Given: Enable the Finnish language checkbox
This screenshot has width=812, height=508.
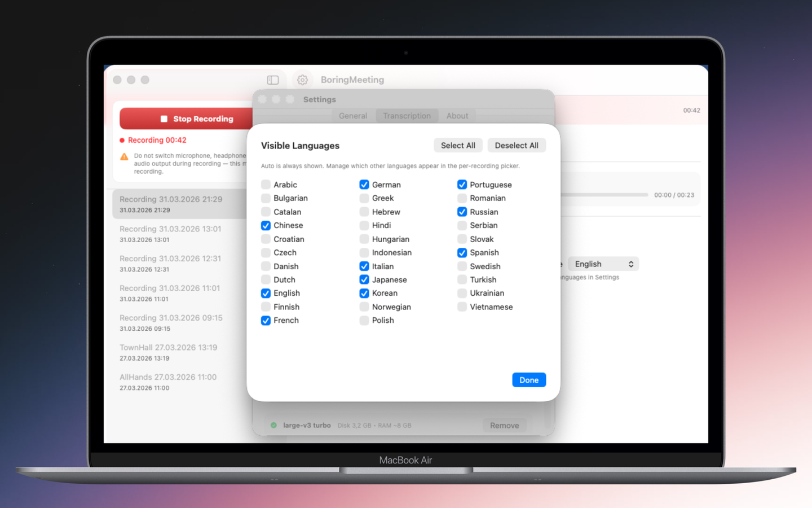Looking at the screenshot, I should point(266,307).
